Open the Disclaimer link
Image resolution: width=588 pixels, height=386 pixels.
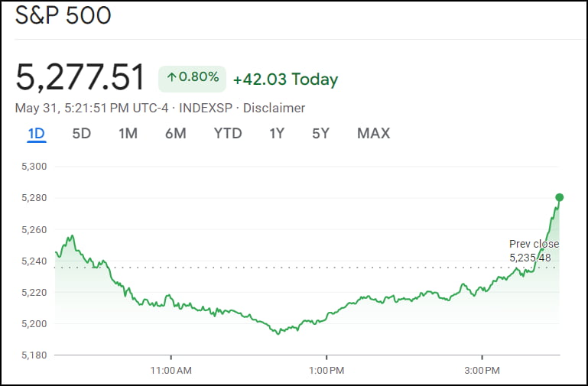click(x=275, y=108)
